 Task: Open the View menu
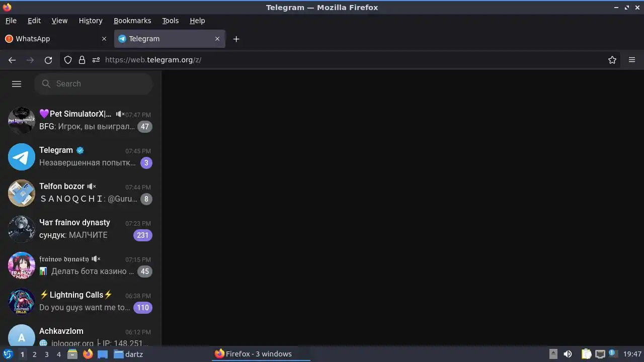click(59, 21)
